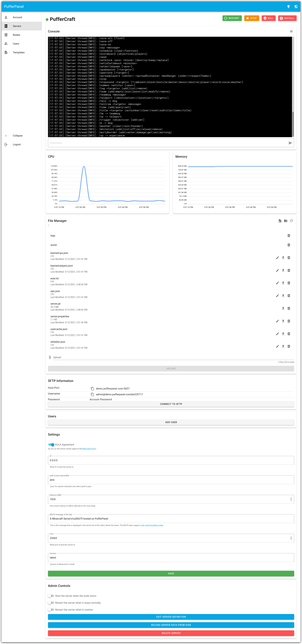
Task: Open the Minecraft EULA link
Action: [89, 449]
